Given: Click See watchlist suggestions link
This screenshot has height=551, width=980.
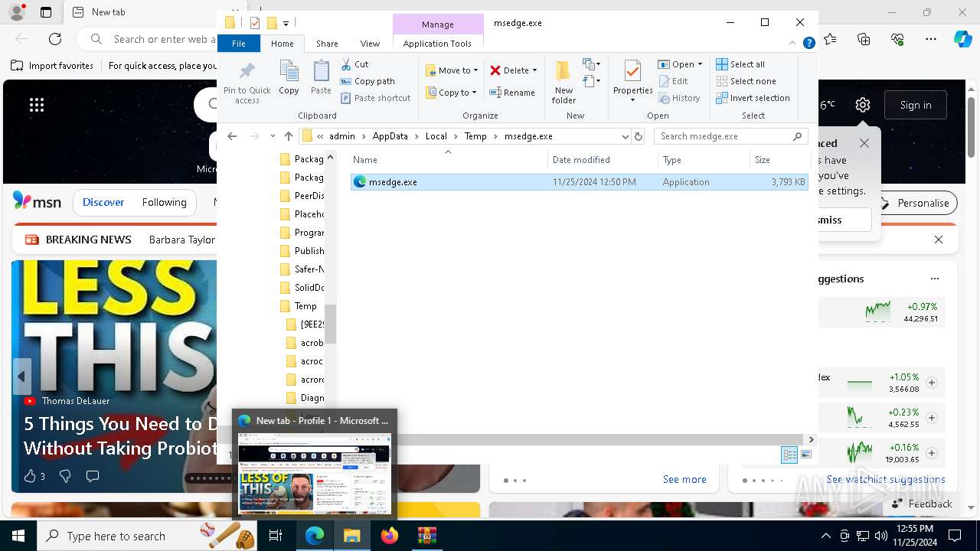Looking at the screenshot, I should 886,479.
